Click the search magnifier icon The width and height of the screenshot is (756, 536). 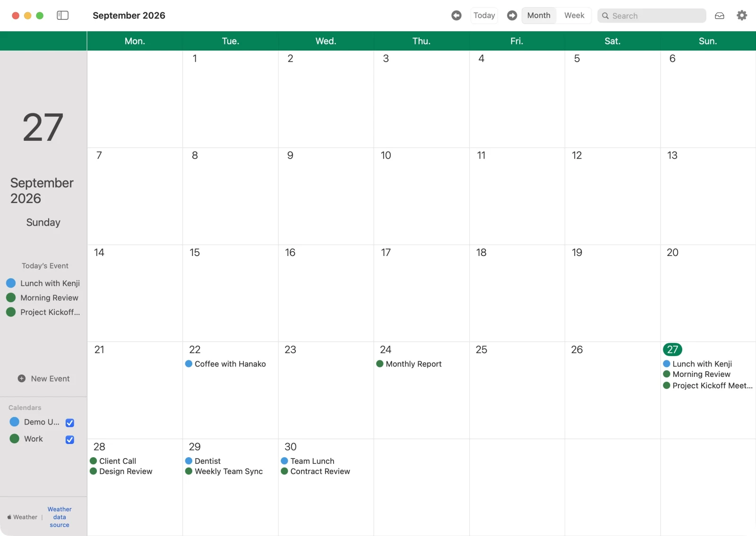[605, 16]
